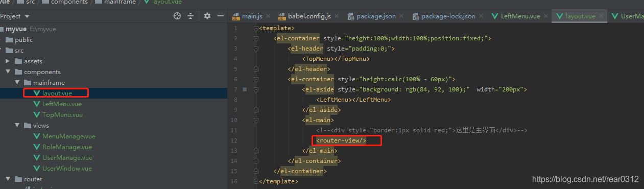Image resolution: width=644 pixels, height=189 pixels.
Task: Fold the inner el-container block at line 6
Action: (x=256, y=79)
